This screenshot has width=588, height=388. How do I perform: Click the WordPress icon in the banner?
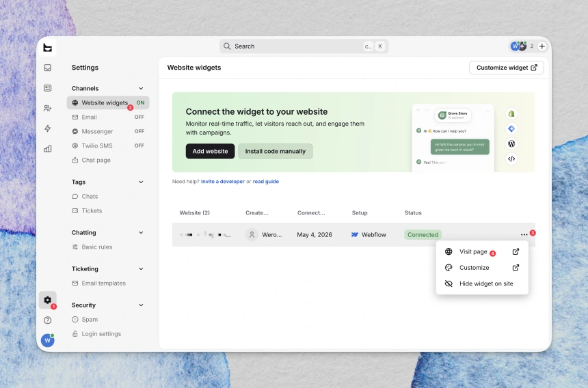[x=511, y=144]
